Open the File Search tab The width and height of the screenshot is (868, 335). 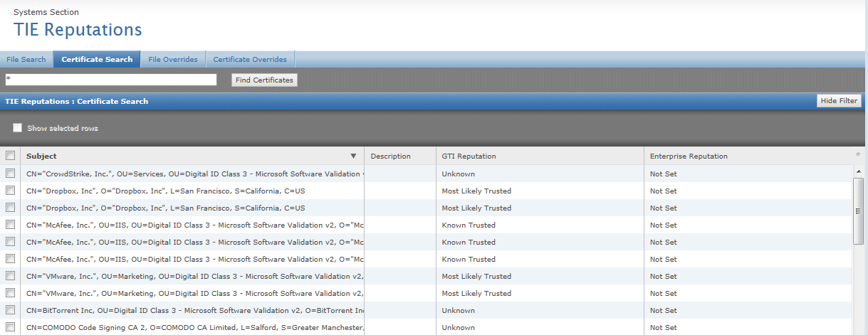tap(26, 59)
